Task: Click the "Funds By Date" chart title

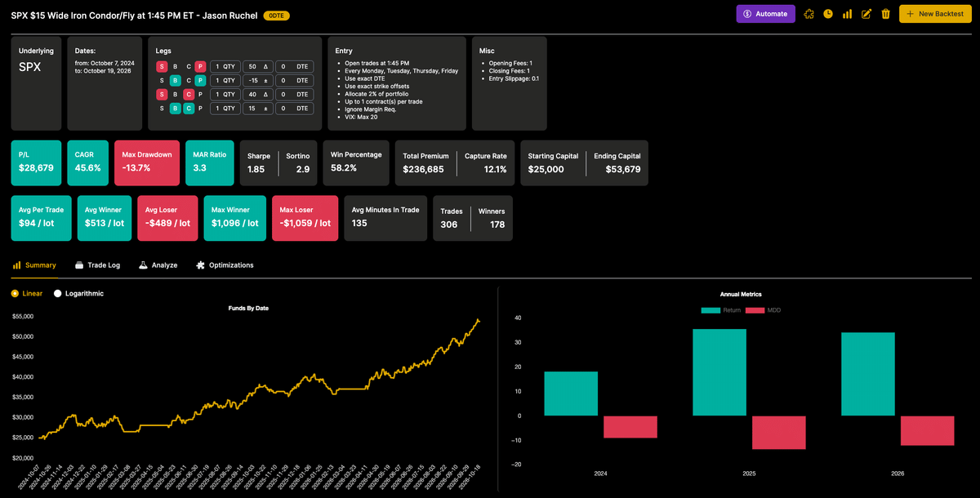Action: 248,308
